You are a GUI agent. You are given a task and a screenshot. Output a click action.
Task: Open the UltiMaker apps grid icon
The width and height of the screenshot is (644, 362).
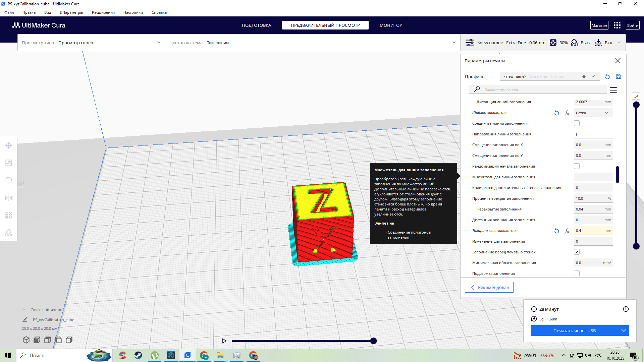[x=617, y=25]
